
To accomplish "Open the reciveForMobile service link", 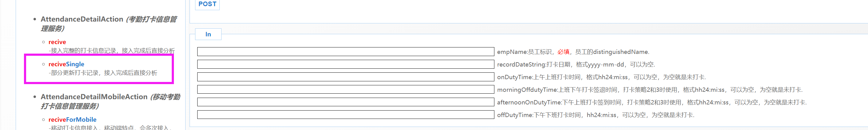I will tap(73, 120).
